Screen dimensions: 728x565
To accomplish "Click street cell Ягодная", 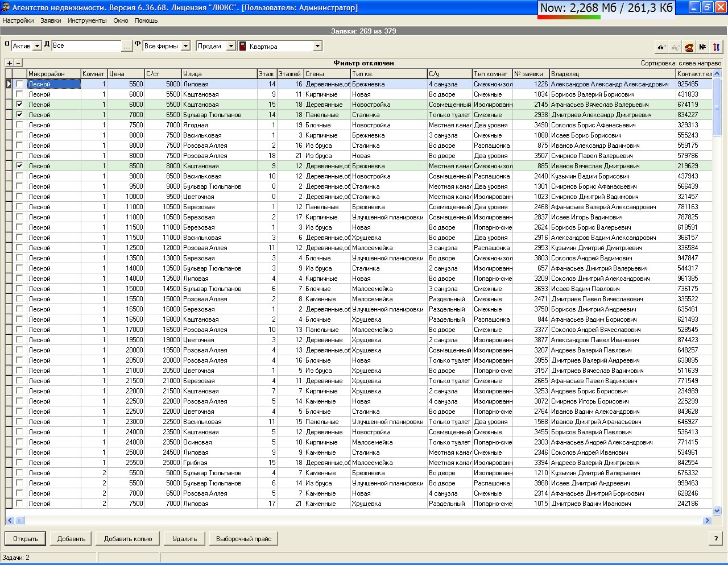I will click(220, 125).
